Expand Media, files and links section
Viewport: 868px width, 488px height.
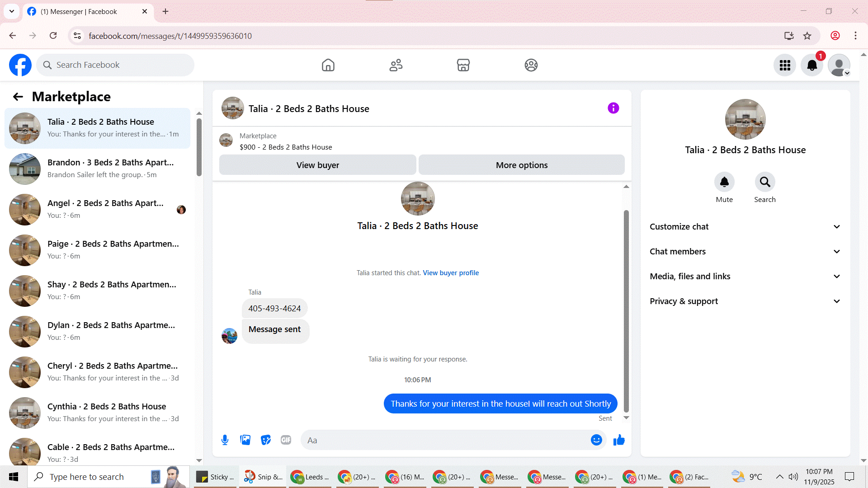tap(745, 277)
